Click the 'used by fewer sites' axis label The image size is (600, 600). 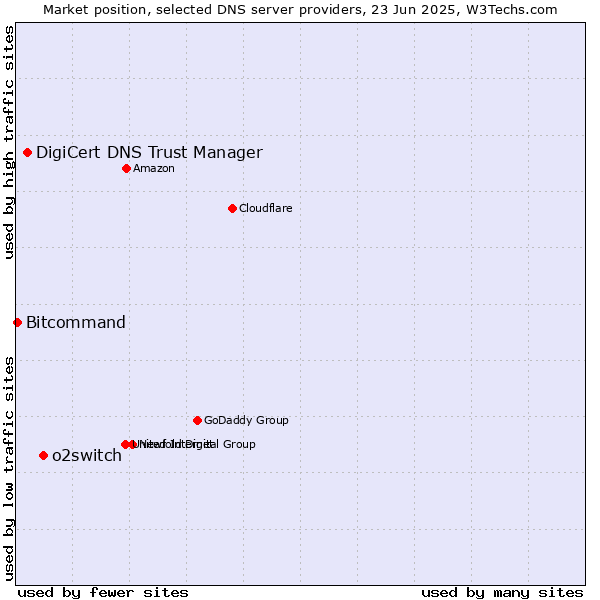(x=103, y=593)
